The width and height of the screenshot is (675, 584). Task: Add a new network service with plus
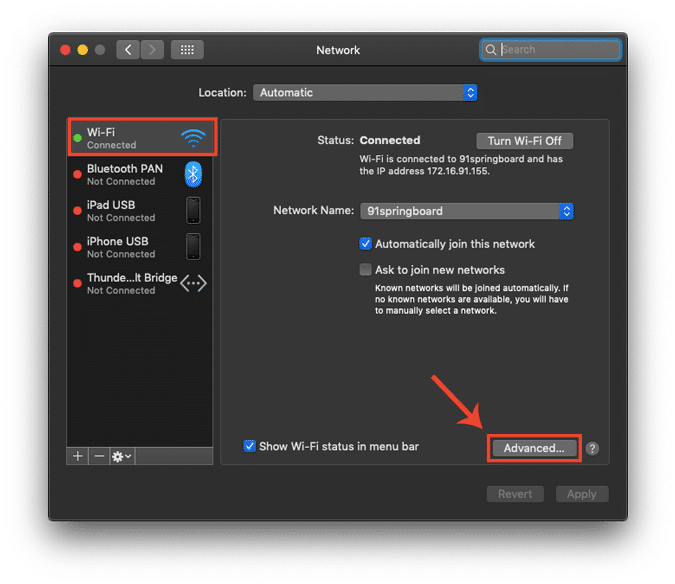tap(78, 456)
